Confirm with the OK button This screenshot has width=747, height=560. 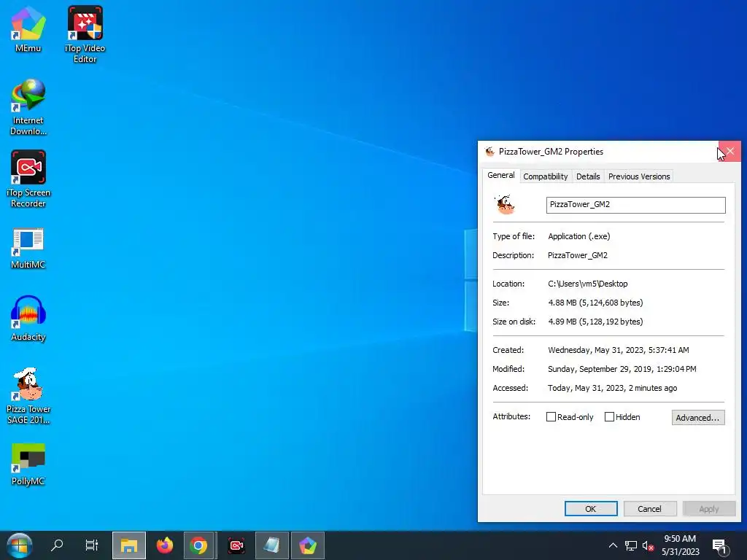tap(591, 508)
